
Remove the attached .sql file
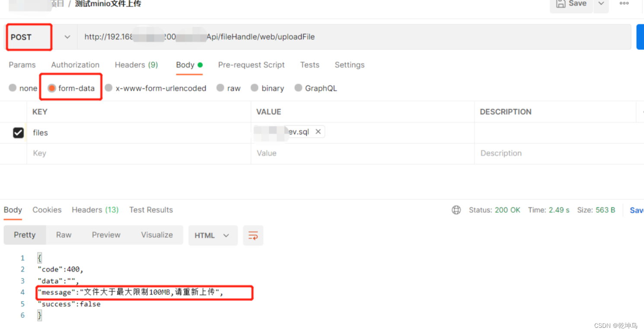click(318, 132)
